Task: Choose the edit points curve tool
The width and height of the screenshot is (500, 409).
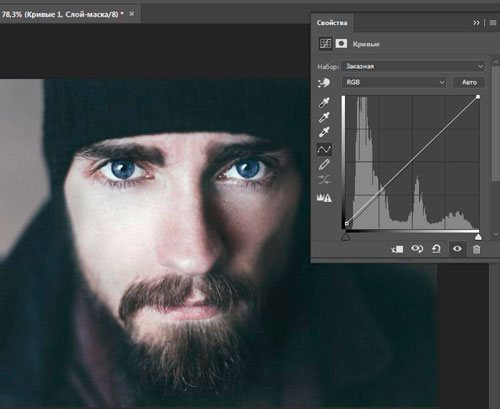Action: coord(324,150)
